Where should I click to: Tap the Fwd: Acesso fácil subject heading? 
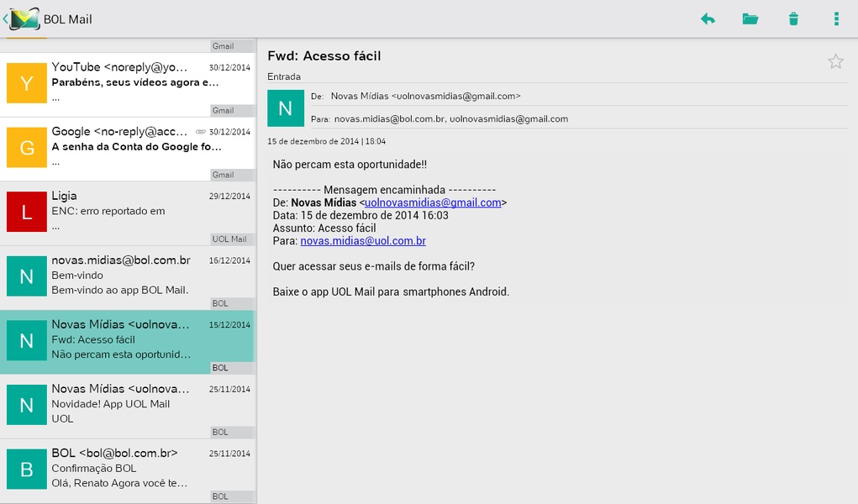pos(324,55)
